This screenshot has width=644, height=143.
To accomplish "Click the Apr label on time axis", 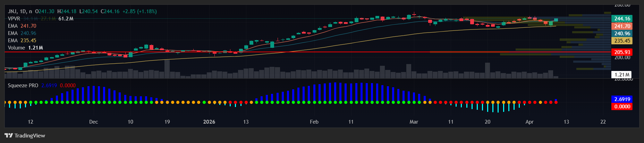I will coord(529,122).
